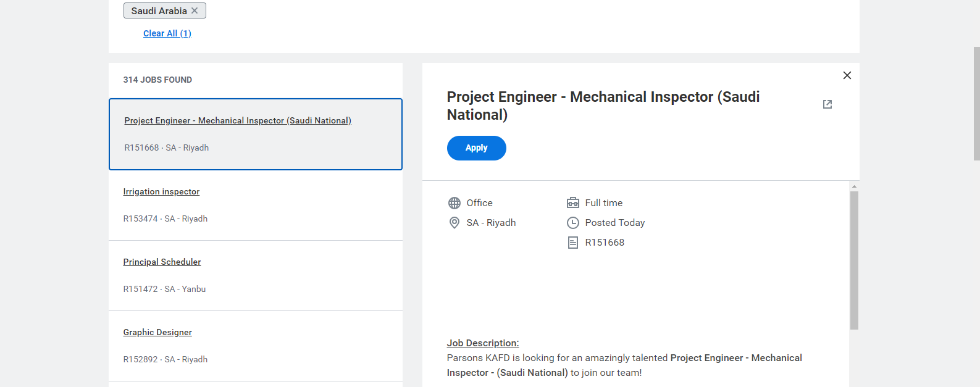Viewport: 980px width, 387px height.
Task: Open the Irrigation inspector job listing
Action: click(x=161, y=191)
